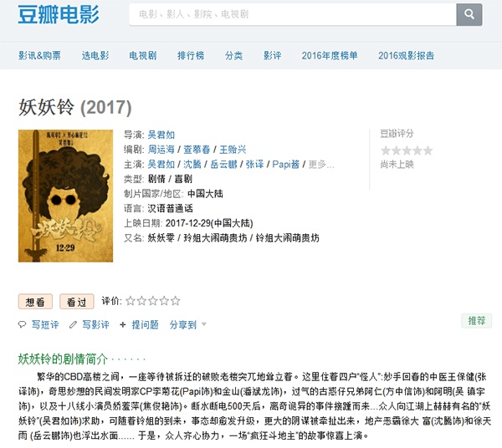502x448 pixels.
Task: Click the magnifier search button
Action: [x=469, y=14]
